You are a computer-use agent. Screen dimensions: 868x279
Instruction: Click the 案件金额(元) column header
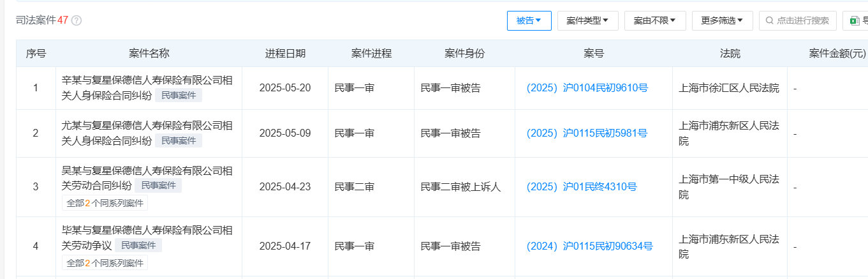click(x=837, y=54)
